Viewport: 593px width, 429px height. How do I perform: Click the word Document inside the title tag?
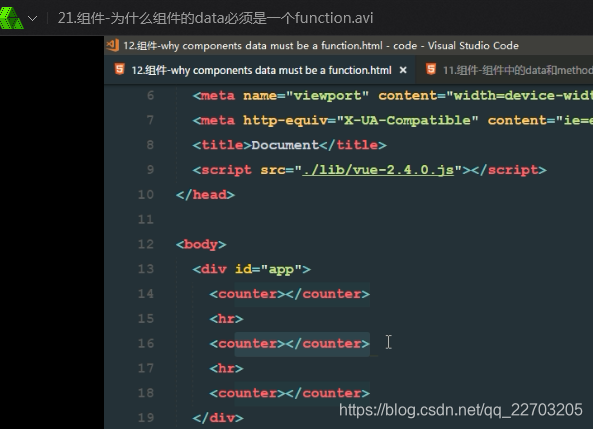[x=285, y=145]
